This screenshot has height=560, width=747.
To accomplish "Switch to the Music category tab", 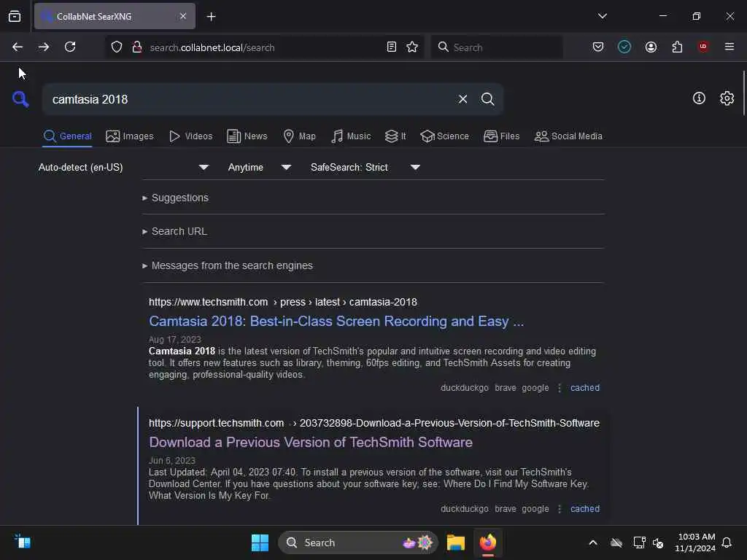I will (351, 136).
